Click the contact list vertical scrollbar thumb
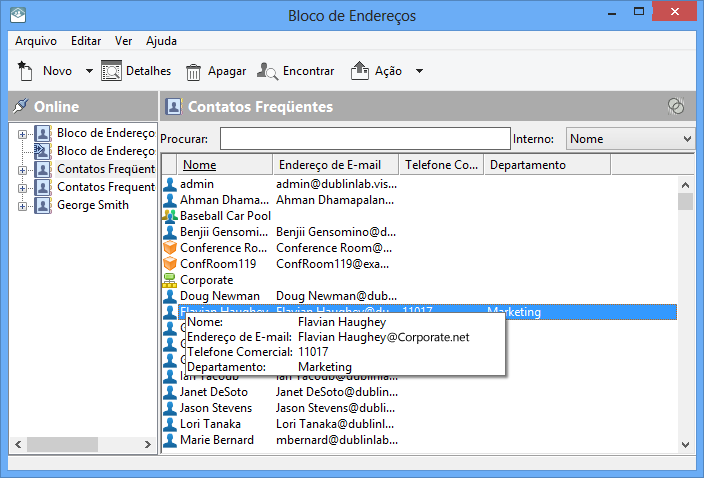Image resolution: width=704 pixels, height=478 pixels. [x=685, y=202]
